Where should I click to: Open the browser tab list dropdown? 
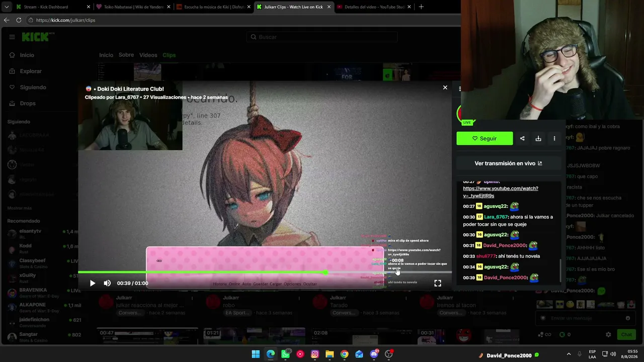(6, 7)
